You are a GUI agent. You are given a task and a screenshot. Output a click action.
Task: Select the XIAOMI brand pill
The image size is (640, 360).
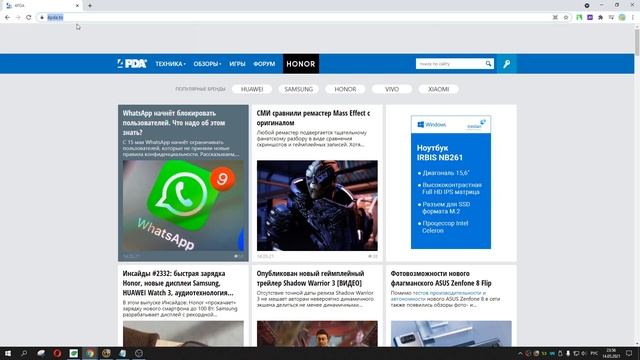click(x=438, y=89)
